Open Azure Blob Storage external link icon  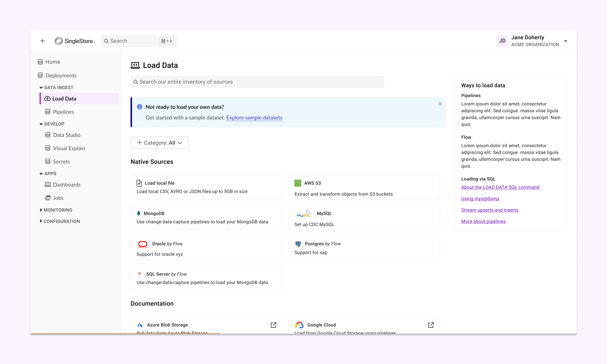[273, 325]
